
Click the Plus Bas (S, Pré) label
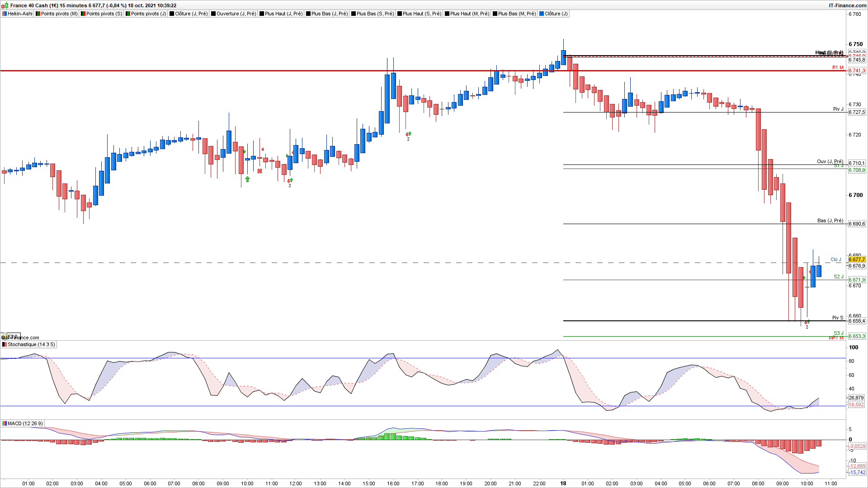point(375,14)
